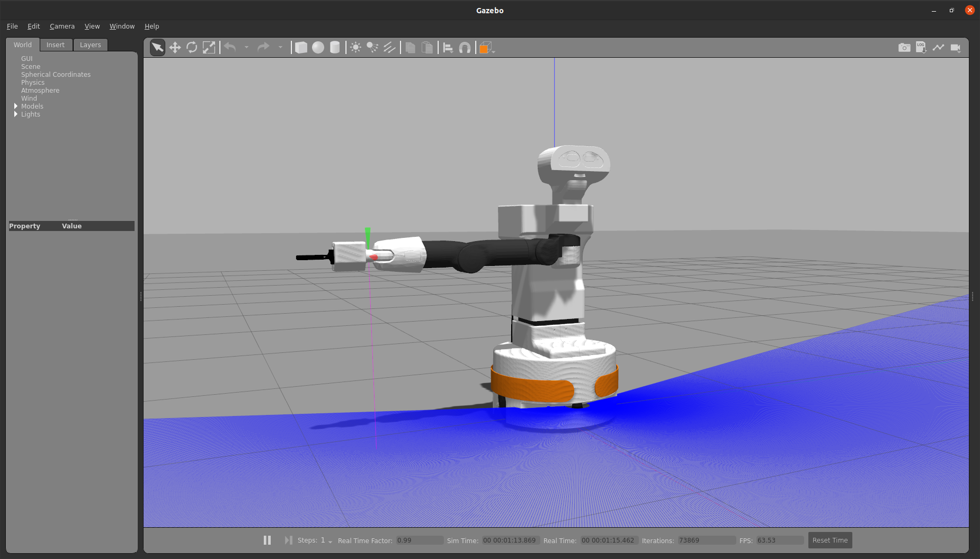Pause the simulation playback
This screenshot has width=980, height=559.
click(x=267, y=540)
